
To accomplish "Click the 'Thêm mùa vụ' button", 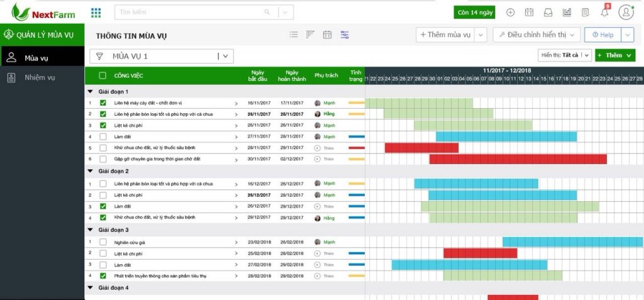I will 445,35.
